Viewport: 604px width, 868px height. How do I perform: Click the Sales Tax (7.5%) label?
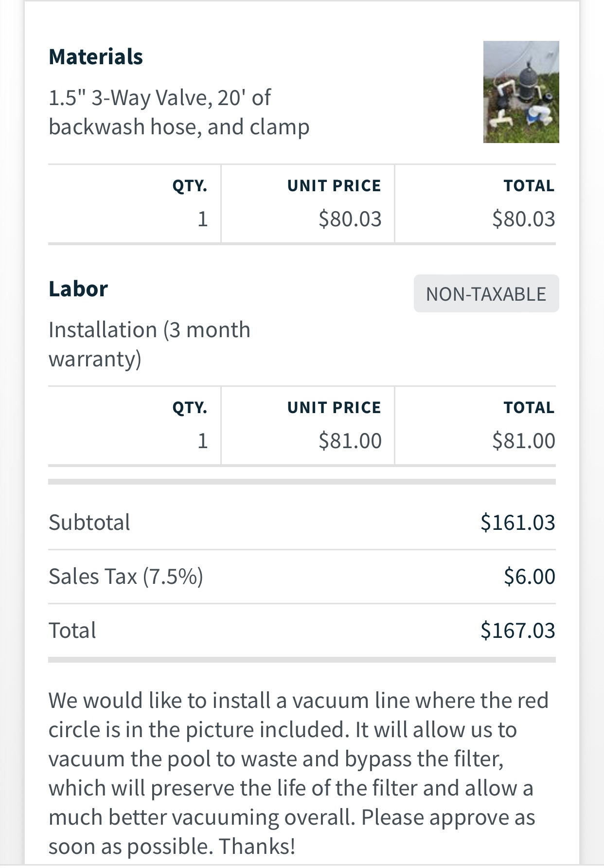click(126, 577)
